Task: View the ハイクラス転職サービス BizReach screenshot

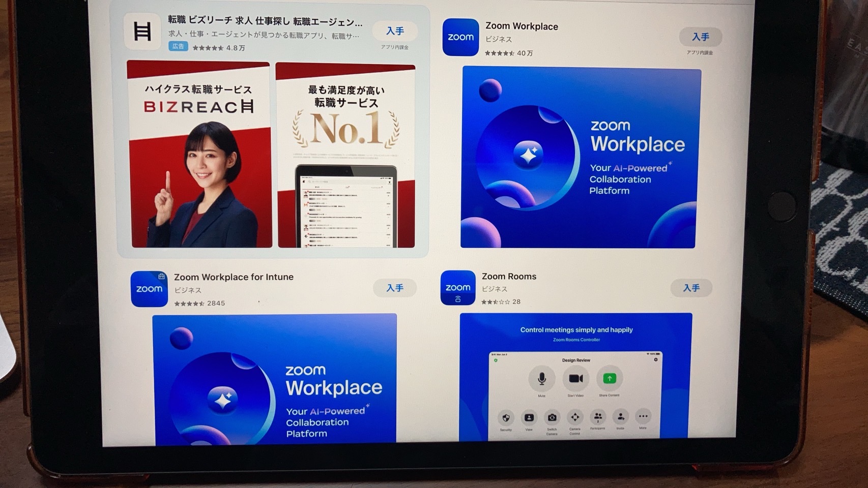Action: pyautogui.click(x=199, y=155)
